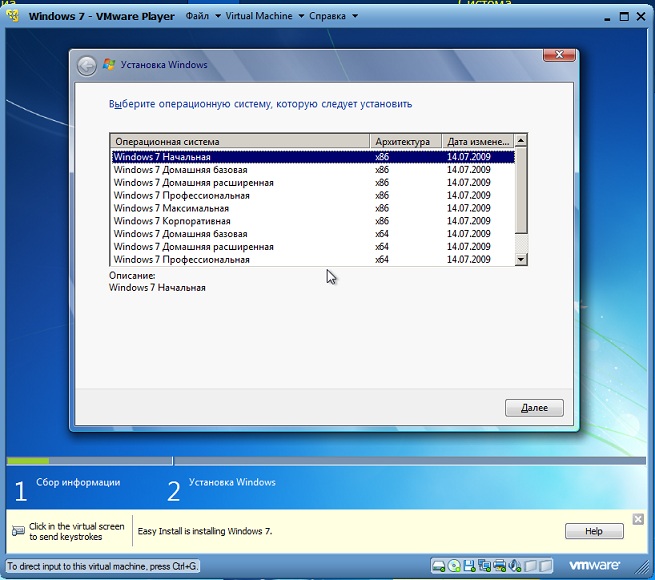Click the keyboard icon in the hint bar

[x=18, y=531]
